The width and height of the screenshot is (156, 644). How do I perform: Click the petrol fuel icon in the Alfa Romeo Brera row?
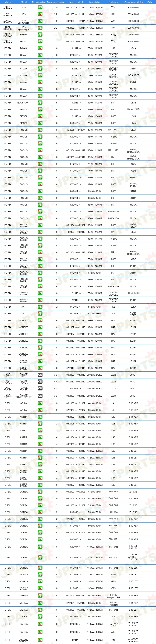pos(40,34)
